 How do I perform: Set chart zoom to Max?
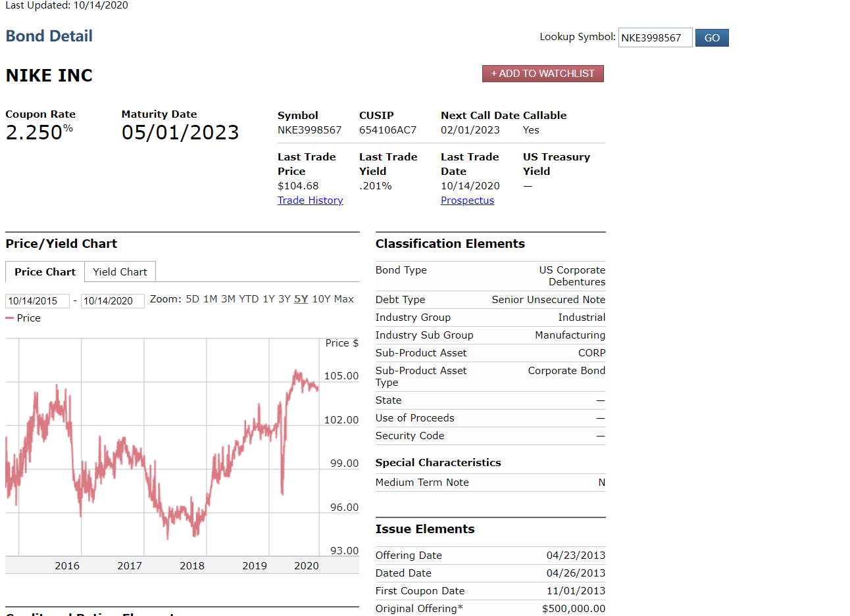point(344,299)
